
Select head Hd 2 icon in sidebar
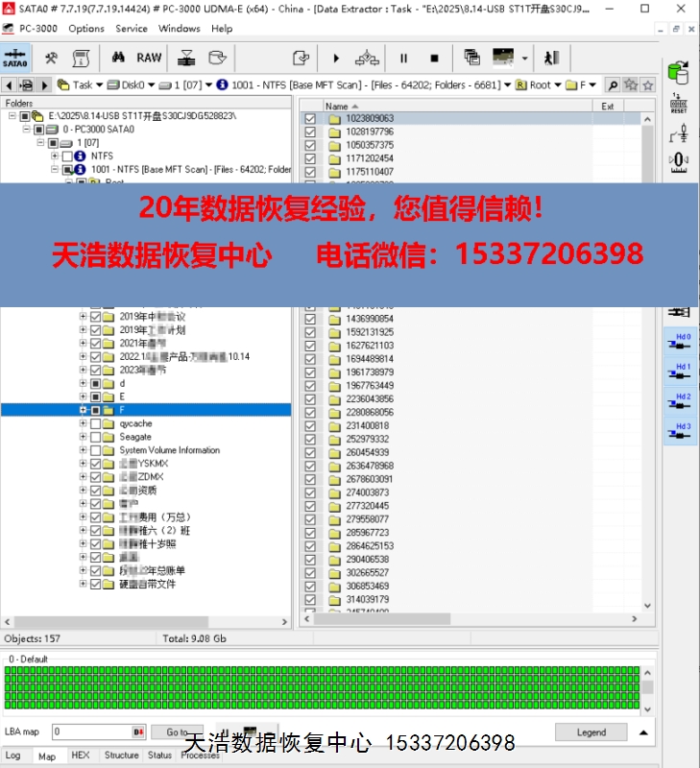682,403
